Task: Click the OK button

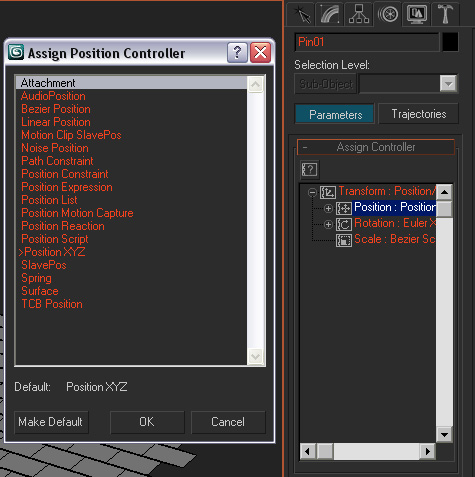Action: click(x=147, y=422)
